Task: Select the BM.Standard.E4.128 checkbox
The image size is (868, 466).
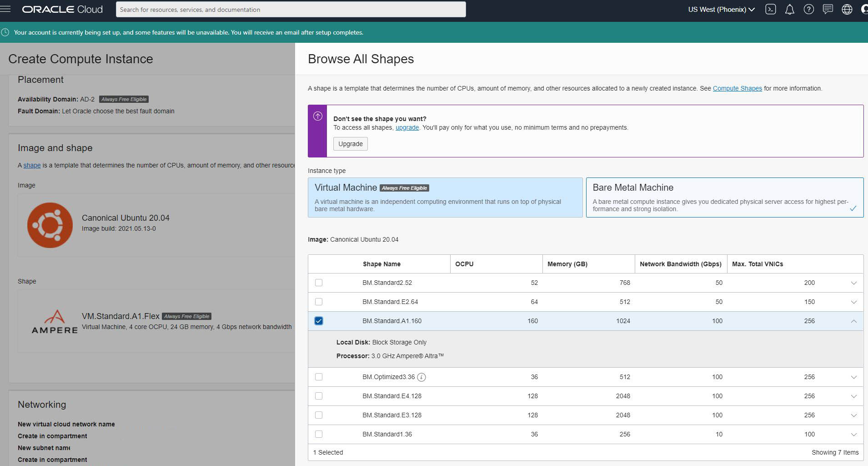Action: tap(319, 396)
